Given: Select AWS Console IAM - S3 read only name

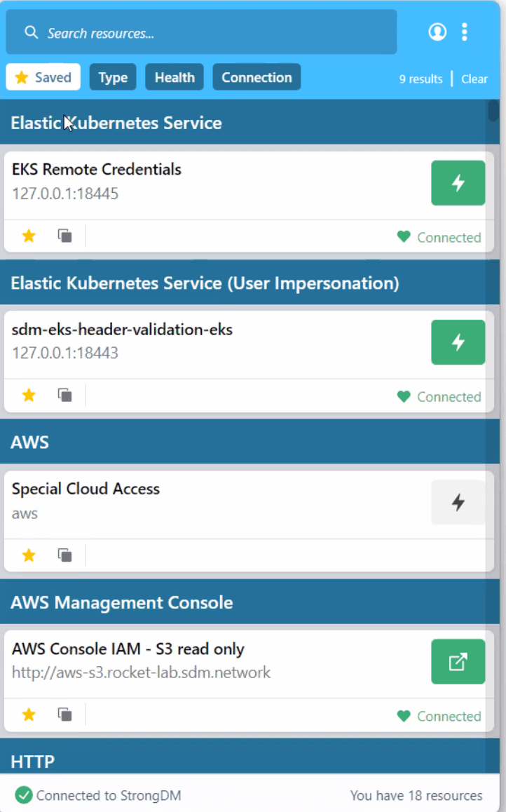Looking at the screenshot, I should click(x=128, y=649).
